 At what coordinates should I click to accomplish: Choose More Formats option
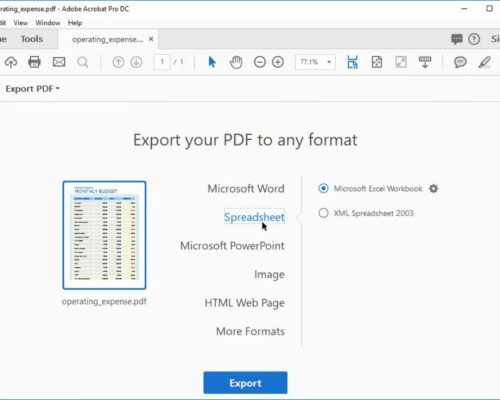pos(250,331)
